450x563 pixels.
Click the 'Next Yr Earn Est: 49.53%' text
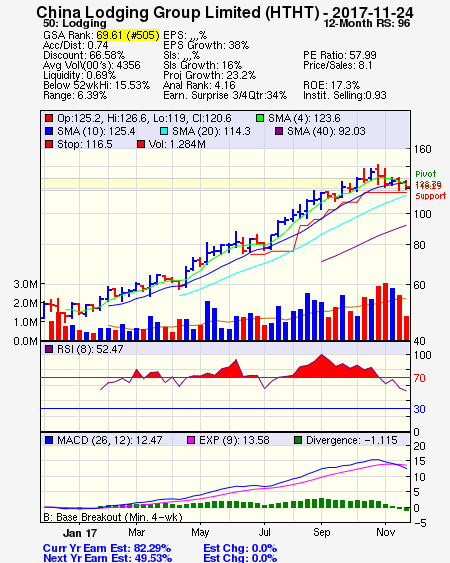tap(107, 558)
